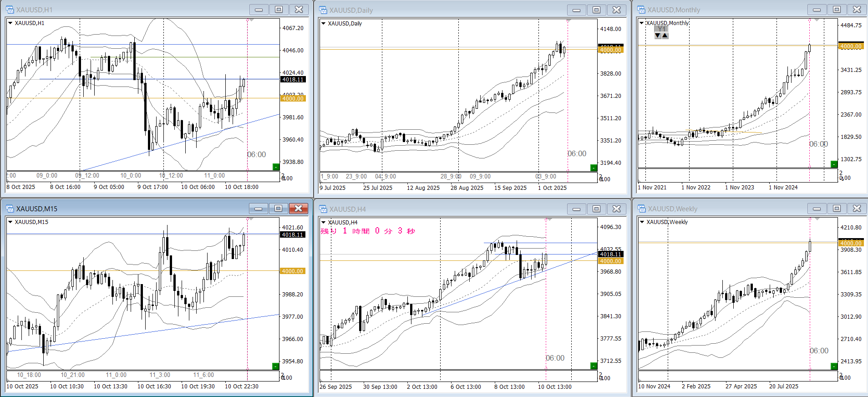Click the XAUUSD,M15 window title icon
868x397 pixels.
coord(10,209)
